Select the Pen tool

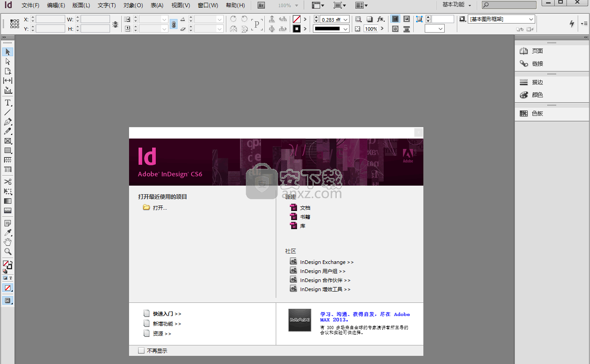[x=8, y=122]
